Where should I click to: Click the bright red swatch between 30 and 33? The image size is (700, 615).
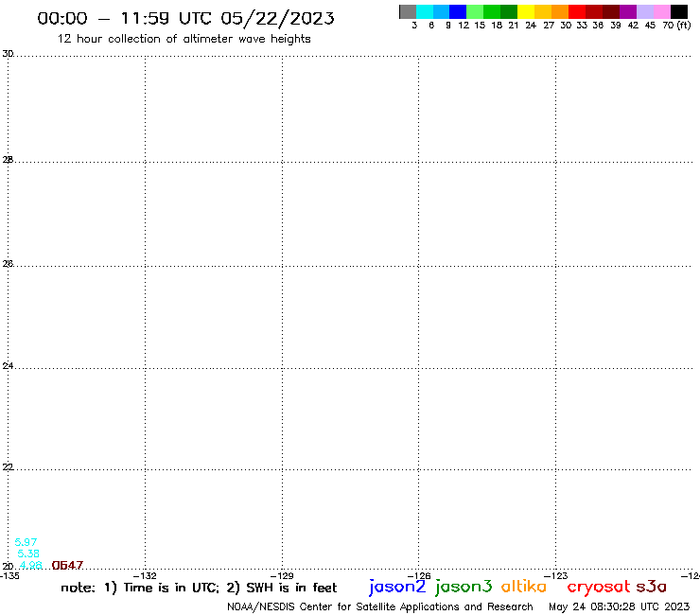point(577,11)
